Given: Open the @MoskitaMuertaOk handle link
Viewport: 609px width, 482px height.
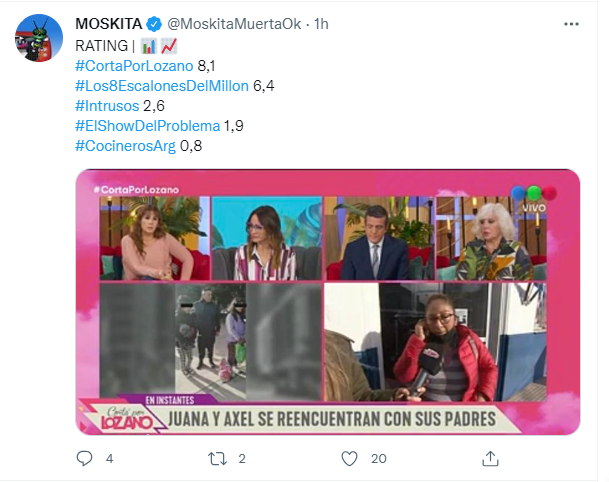Looking at the screenshot, I should (x=234, y=24).
